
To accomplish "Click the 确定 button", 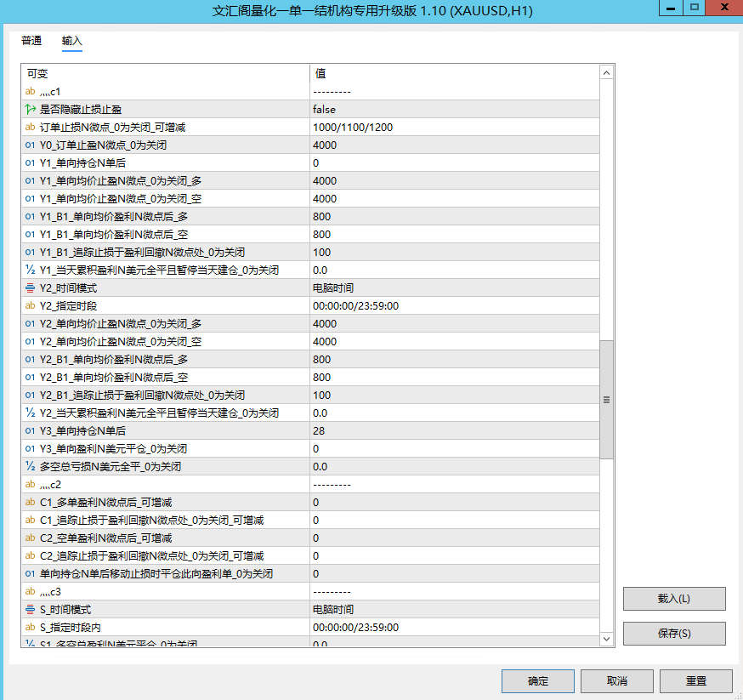I will click(x=538, y=681).
